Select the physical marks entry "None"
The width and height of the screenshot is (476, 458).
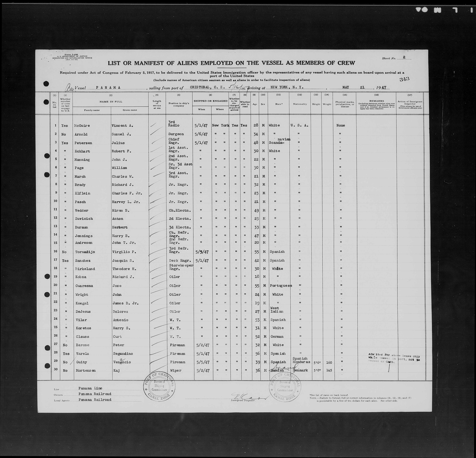341,125
